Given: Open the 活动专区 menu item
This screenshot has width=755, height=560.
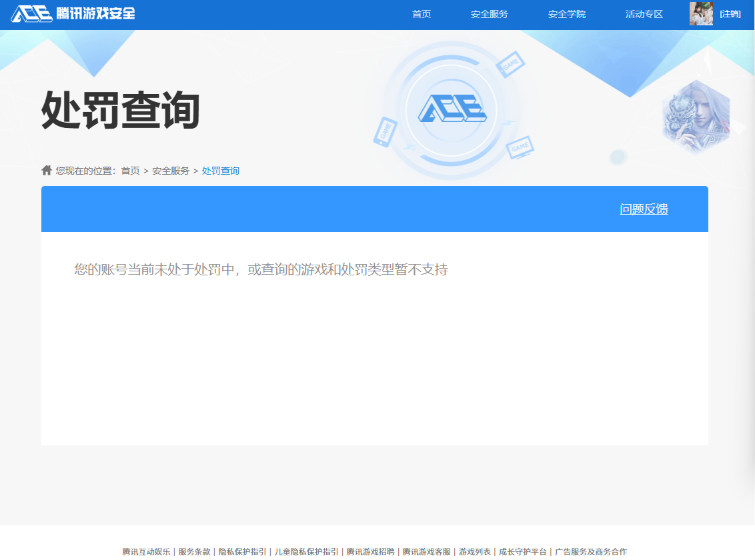Looking at the screenshot, I should [643, 13].
